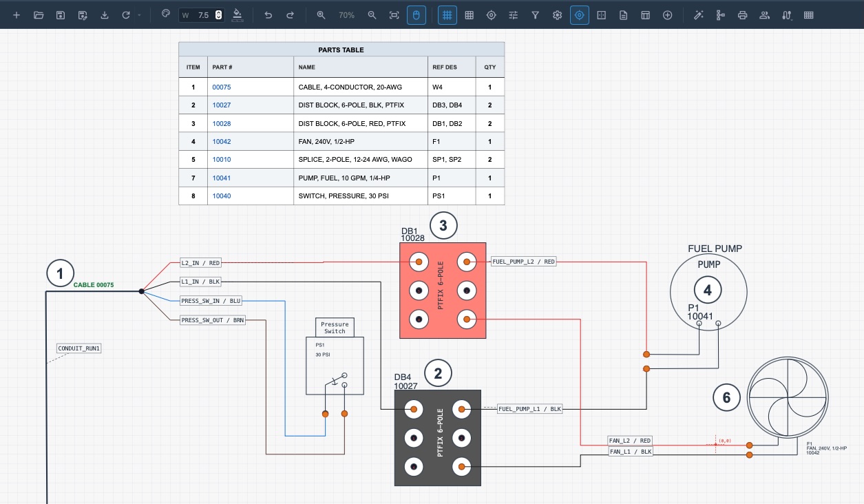Open part number 10027 link
This screenshot has height=504, width=864.
(222, 105)
